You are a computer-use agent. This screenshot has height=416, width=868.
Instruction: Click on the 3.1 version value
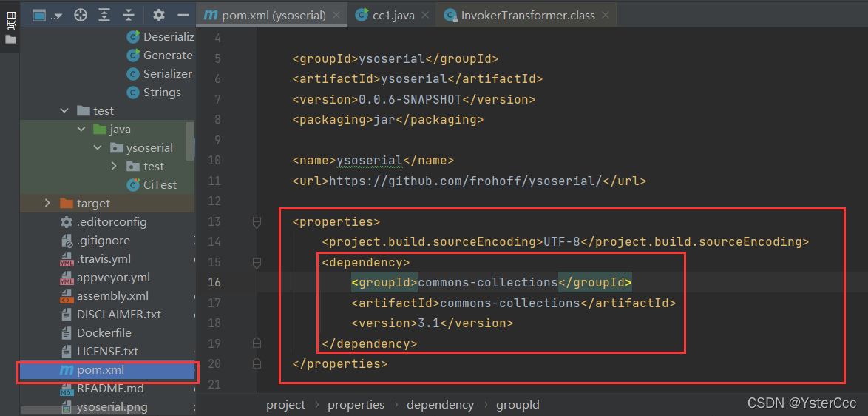429,323
